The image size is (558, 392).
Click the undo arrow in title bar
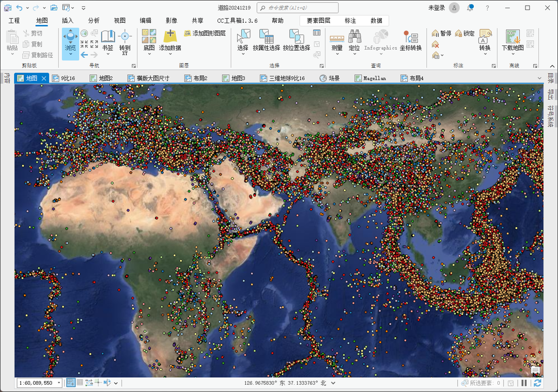[x=19, y=7]
